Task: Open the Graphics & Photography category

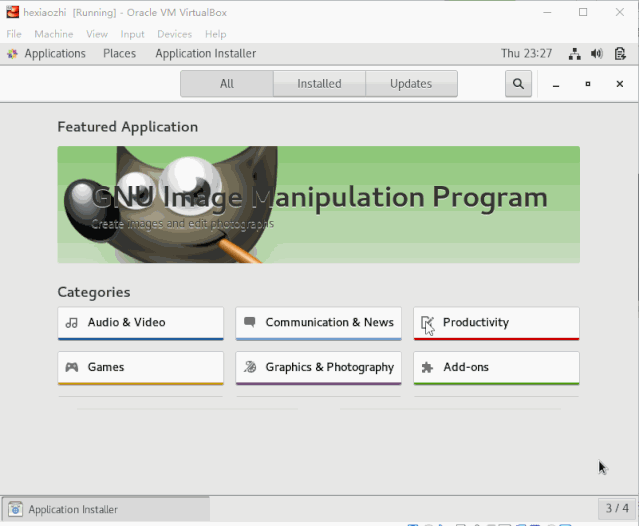Action: (x=318, y=368)
